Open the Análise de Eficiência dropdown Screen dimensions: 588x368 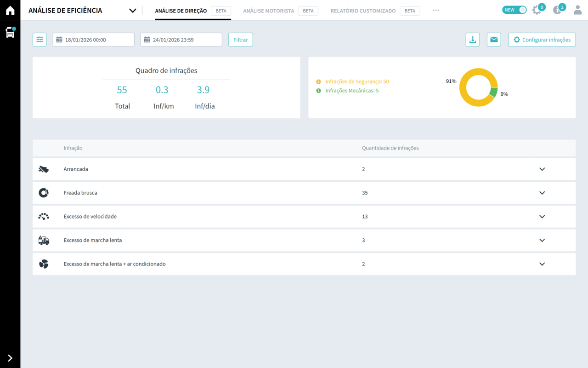[132, 11]
